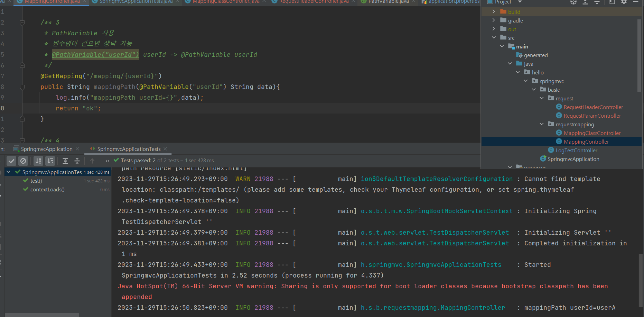Image resolution: width=644 pixels, height=317 pixels.
Task: Click LogTestController class icon
Action: coord(551,150)
